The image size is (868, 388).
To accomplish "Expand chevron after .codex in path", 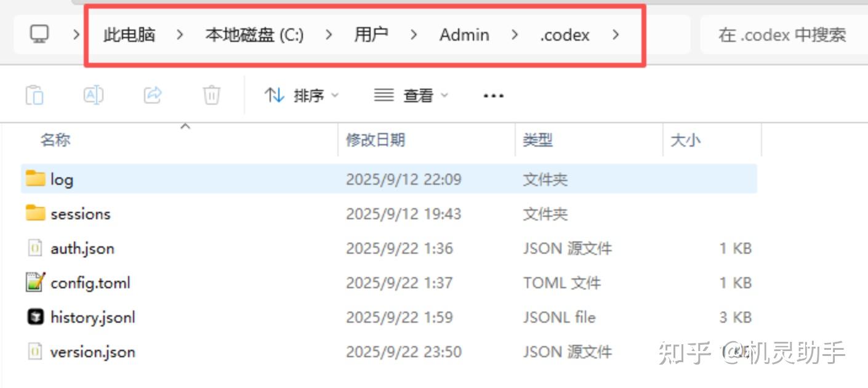I will (x=616, y=35).
